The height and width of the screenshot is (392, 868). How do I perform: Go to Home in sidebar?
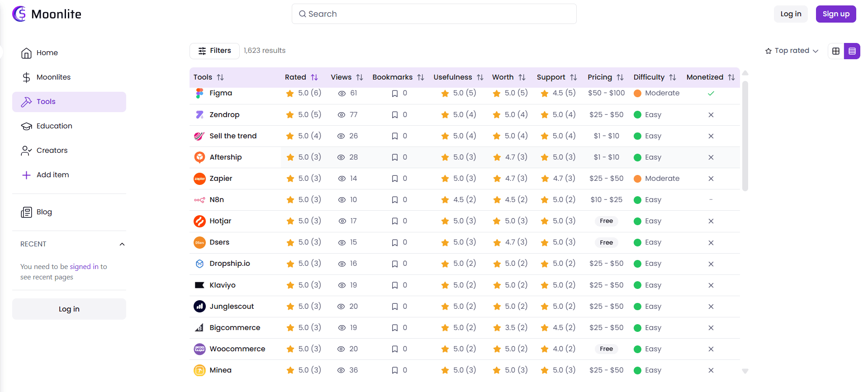point(69,53)
